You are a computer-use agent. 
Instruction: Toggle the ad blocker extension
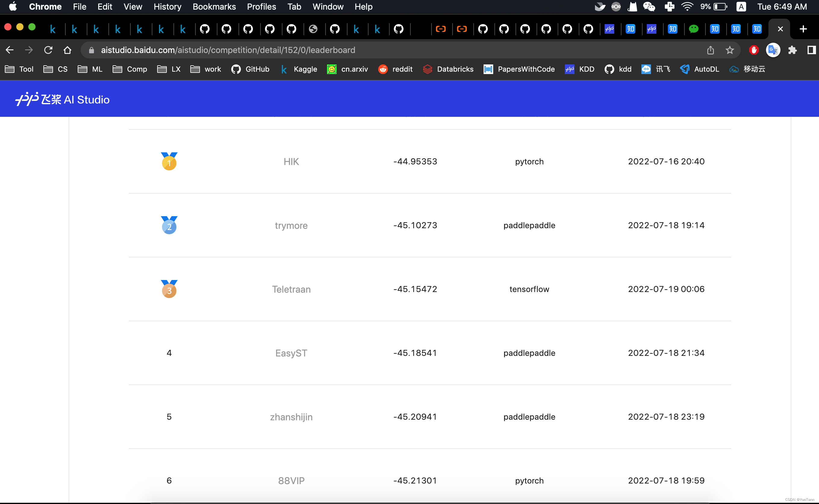(x=754, y=50)
